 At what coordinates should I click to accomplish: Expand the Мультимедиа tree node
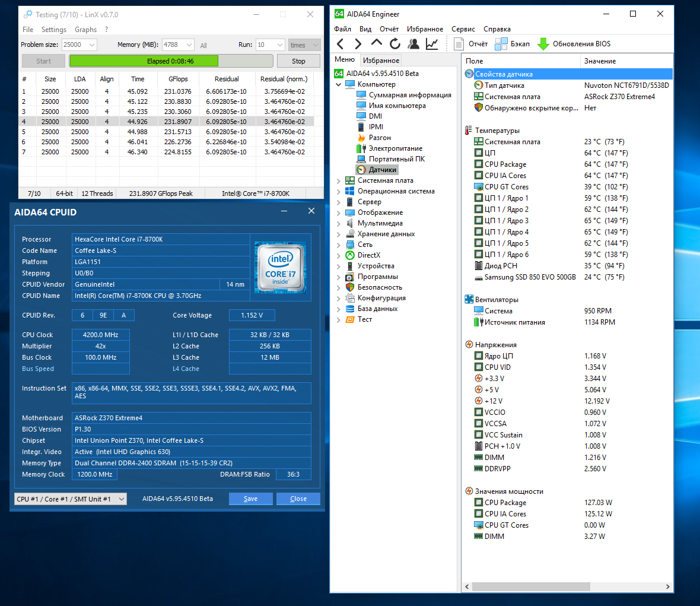pyautogui.click(x=338, y=224)
